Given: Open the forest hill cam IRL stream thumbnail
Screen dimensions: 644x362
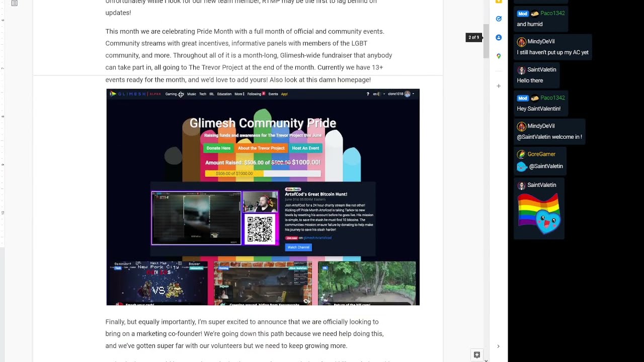Looking at the screenshot, I should coord(367,283).
